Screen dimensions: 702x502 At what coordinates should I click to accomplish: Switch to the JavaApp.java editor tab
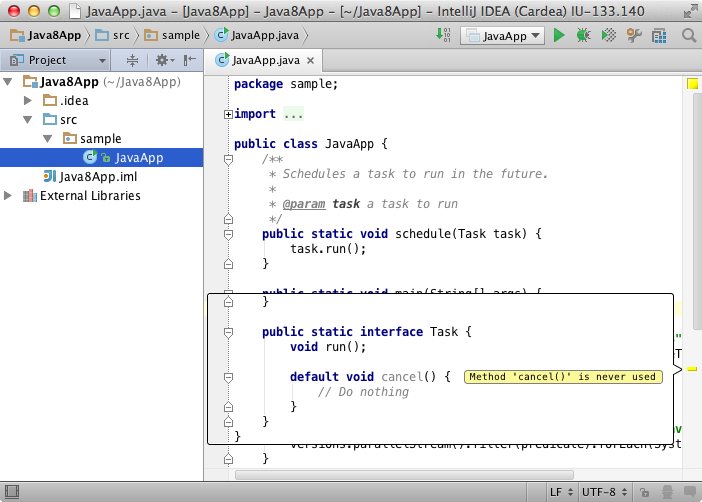click(259, 60)
